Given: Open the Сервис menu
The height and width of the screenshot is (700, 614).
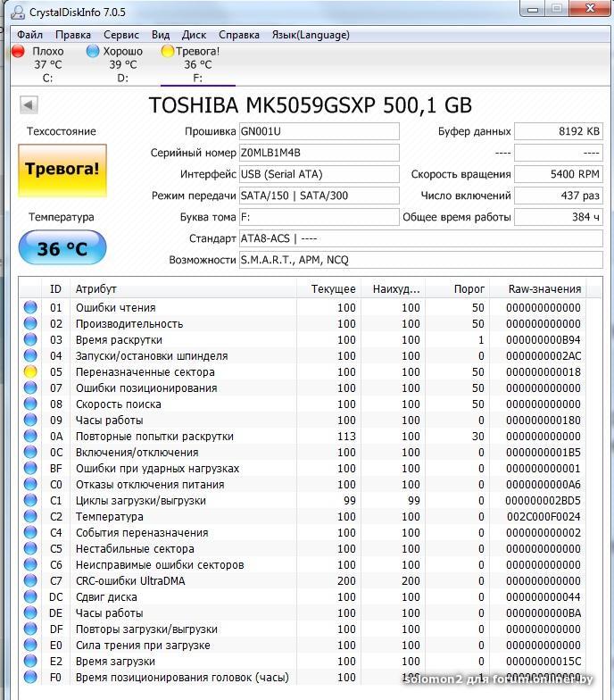Looking at the screenshot, I should pyautogui.click(x=121, y=35).
